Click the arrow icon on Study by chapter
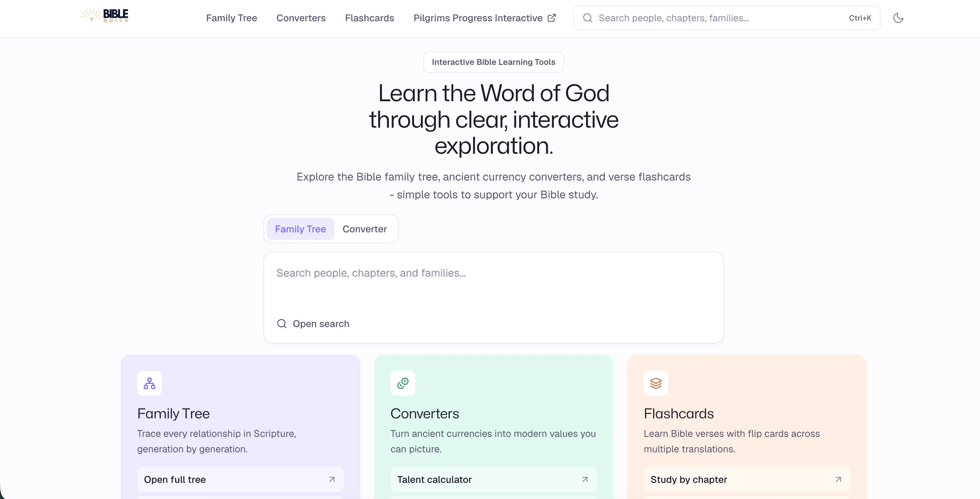980x499 pixels. [x=838, y=479]
